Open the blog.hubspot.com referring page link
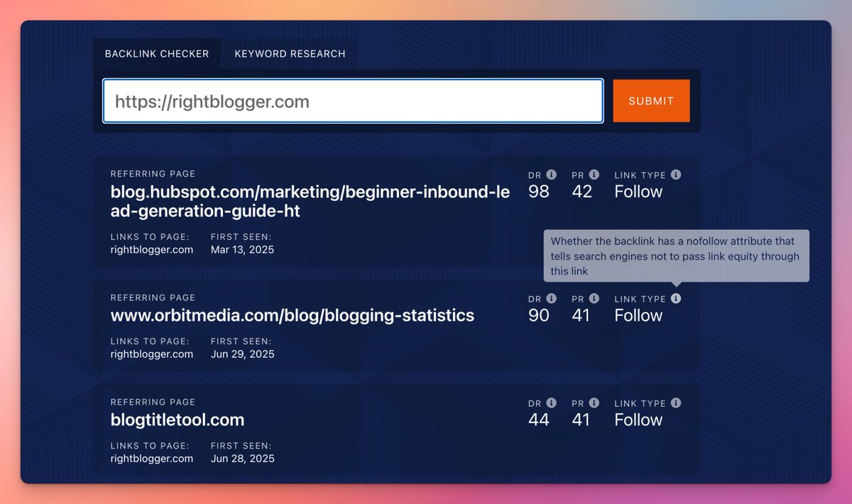The height and width of the screenshot is (504, 852). 310,202
